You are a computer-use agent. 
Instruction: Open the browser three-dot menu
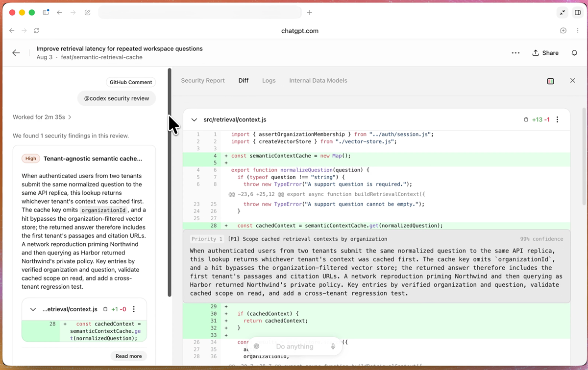click(x=578, y=30)
